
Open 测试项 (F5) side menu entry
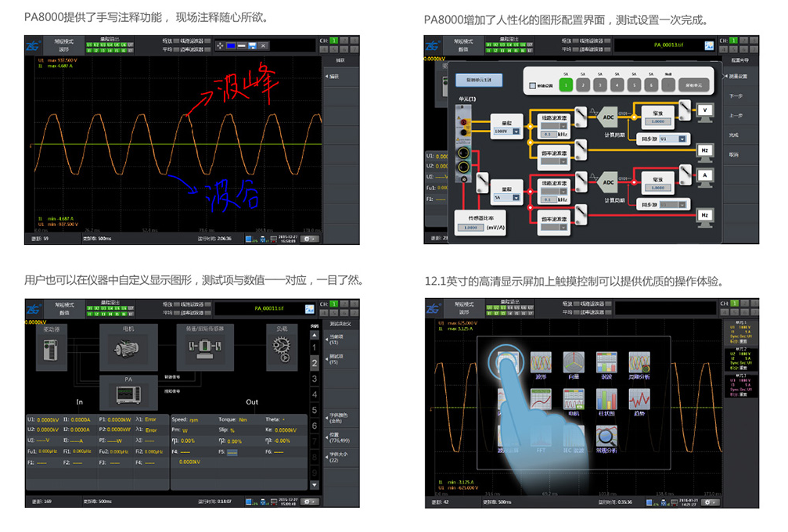340,359
